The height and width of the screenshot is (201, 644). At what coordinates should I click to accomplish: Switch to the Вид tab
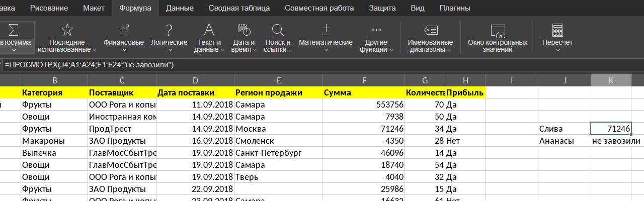418,8
